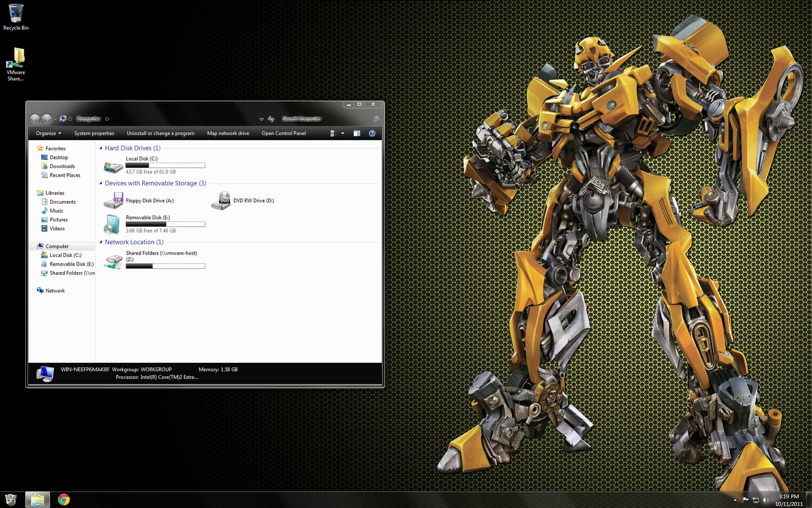Open Control Panel from the command bar
The image size is (812, 508).
click(x=284, y=133)
